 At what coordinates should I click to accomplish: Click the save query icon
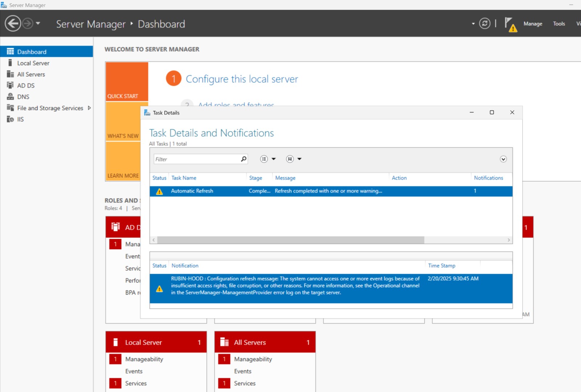[x=290, y=159]
